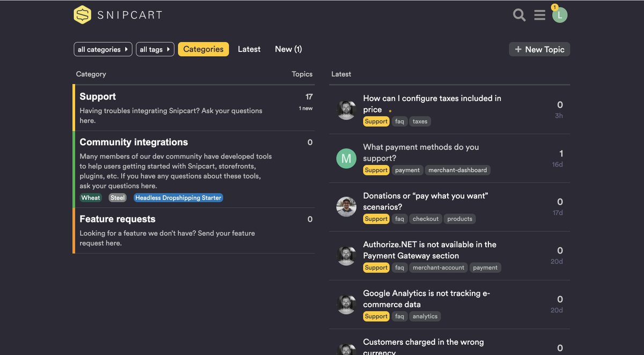Open the search icon
Viewport: 644px width, 355px height.
click(518, 15)
